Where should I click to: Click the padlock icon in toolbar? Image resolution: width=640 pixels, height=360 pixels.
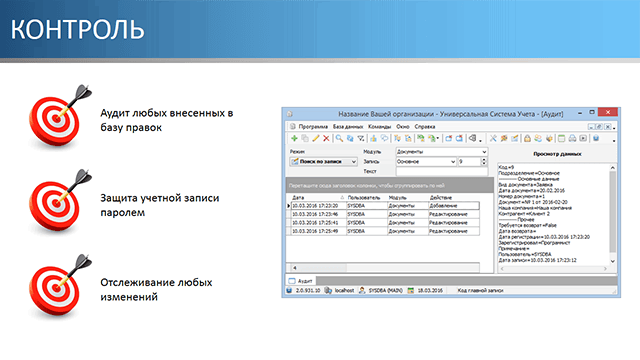(527, 139)
